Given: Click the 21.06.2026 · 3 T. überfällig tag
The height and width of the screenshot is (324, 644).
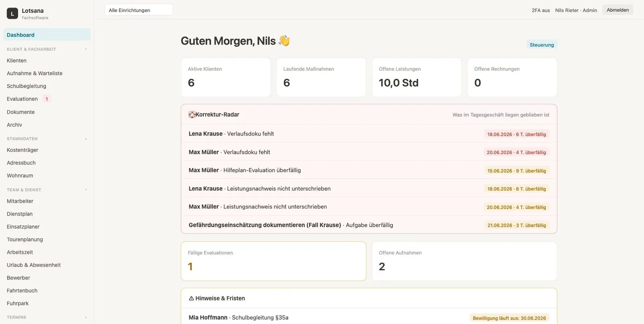Looking at the screenshot, I should point(516,226).
